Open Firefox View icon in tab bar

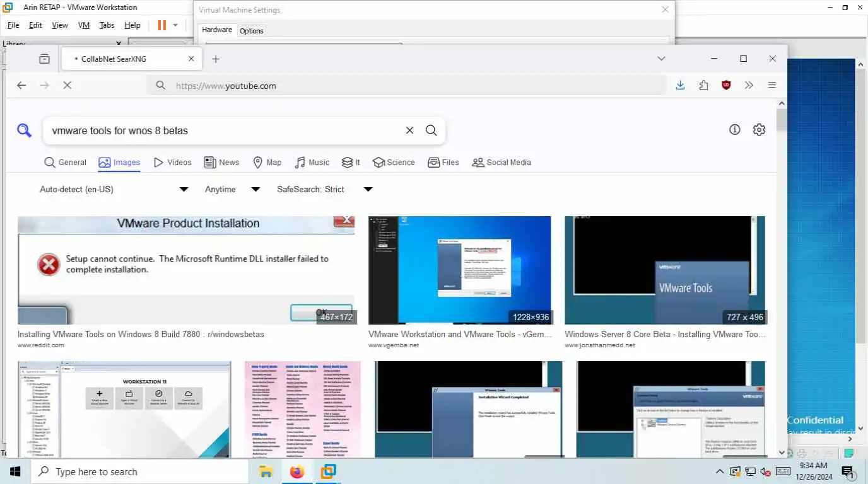[x=44, y=59]
